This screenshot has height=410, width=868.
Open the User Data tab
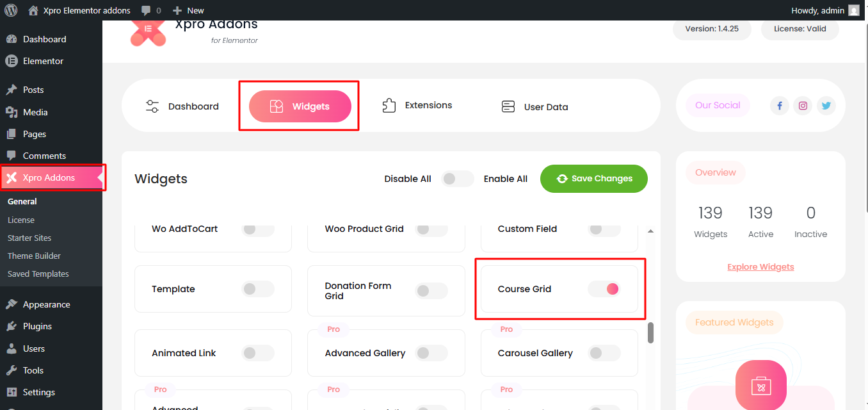[534, 107]
